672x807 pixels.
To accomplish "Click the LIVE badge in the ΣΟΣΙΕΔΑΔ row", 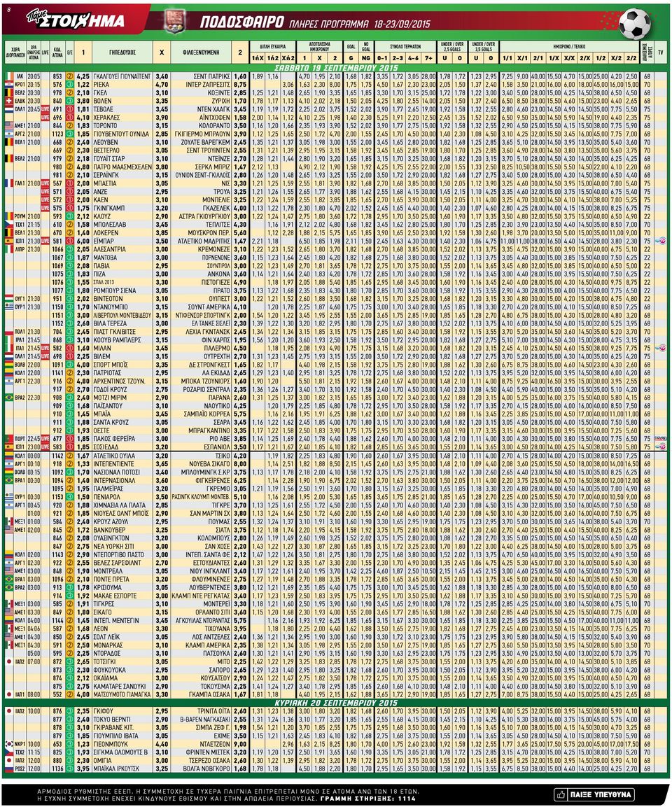I will coord(45,447).
